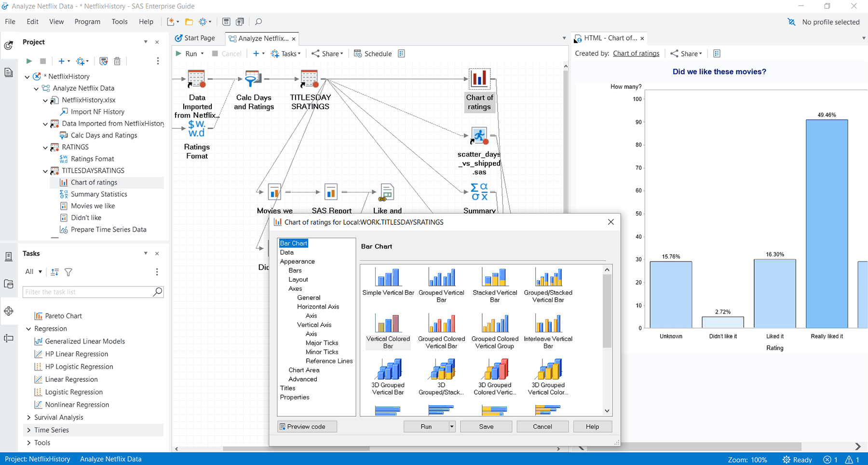Open the sort options icon in Tasks panel
Image resolution: width=868 pixels, height=465 pixels.
point(54,272)
